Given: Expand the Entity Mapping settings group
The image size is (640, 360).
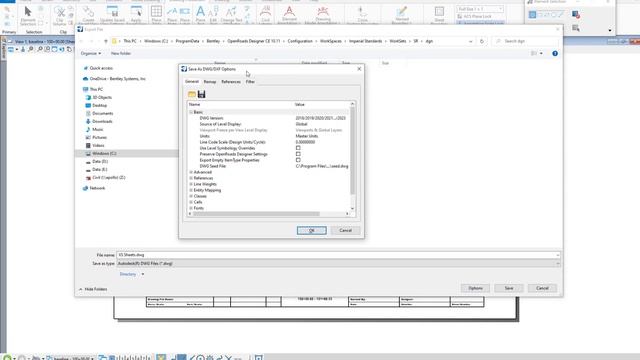Looking at the screenshot, I should pyautogui.click(x=191, y=190).
